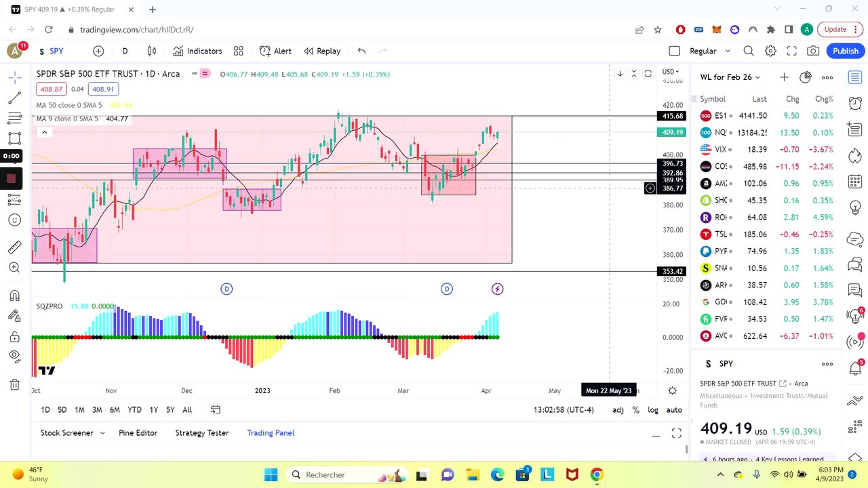This screenshot has height=488, width=868.
Task: Maximize the bottom panel
Action: click(x=676, y=433)
